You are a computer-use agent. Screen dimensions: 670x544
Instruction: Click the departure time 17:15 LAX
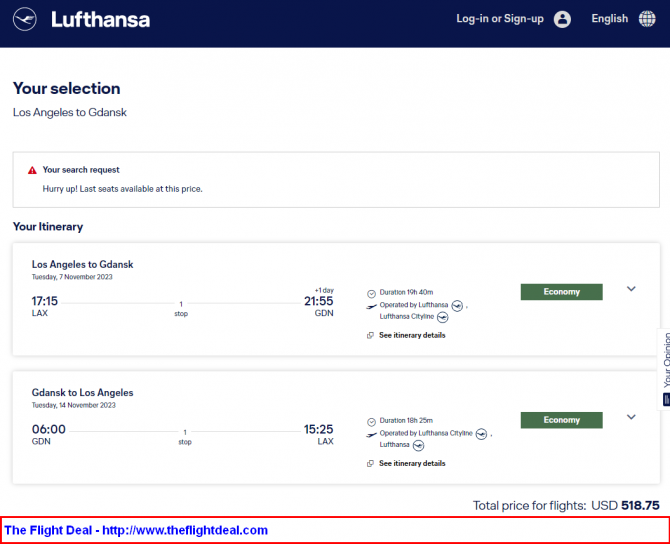pyautogui.click(x=44, y=306)
